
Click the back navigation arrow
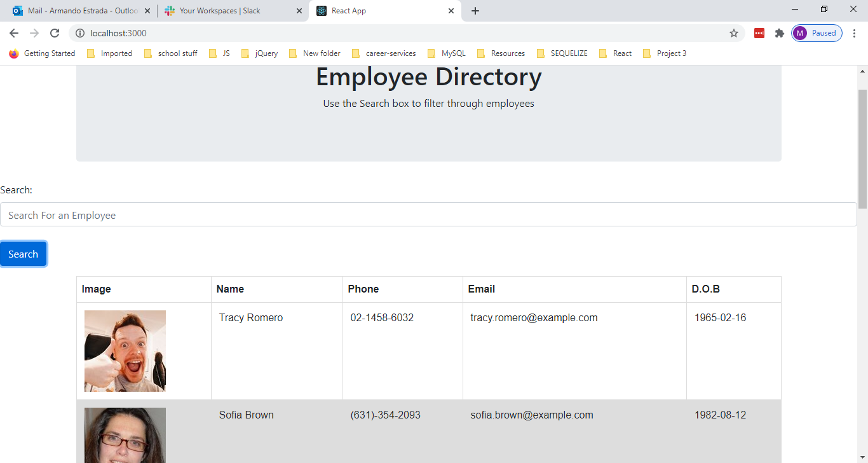[13, 33]
